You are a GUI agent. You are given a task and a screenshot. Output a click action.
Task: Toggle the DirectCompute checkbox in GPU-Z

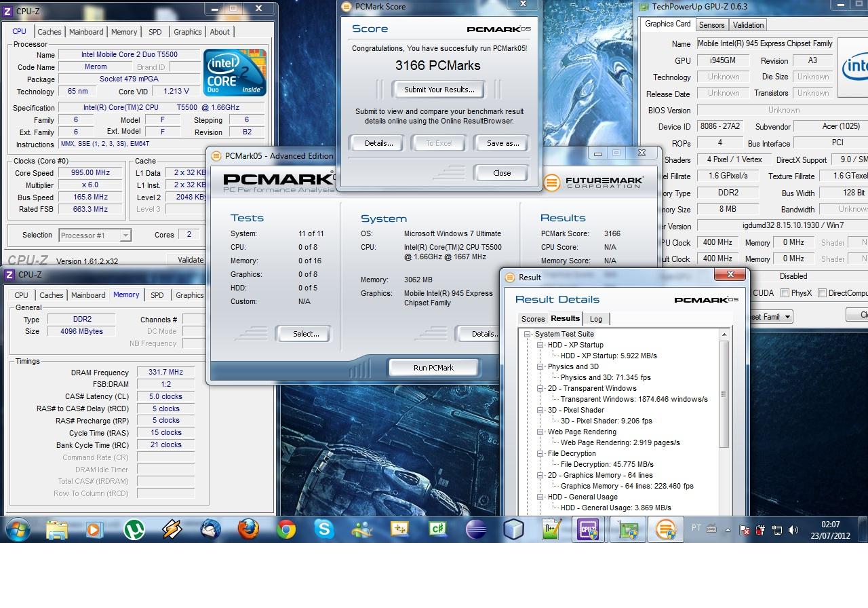(x=822, y=293)
